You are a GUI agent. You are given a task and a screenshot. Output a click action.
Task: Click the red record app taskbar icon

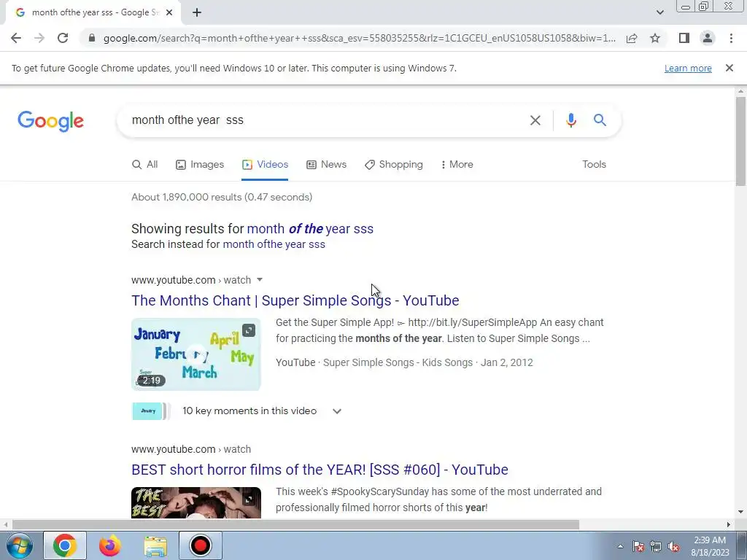[x=200, y=545]
